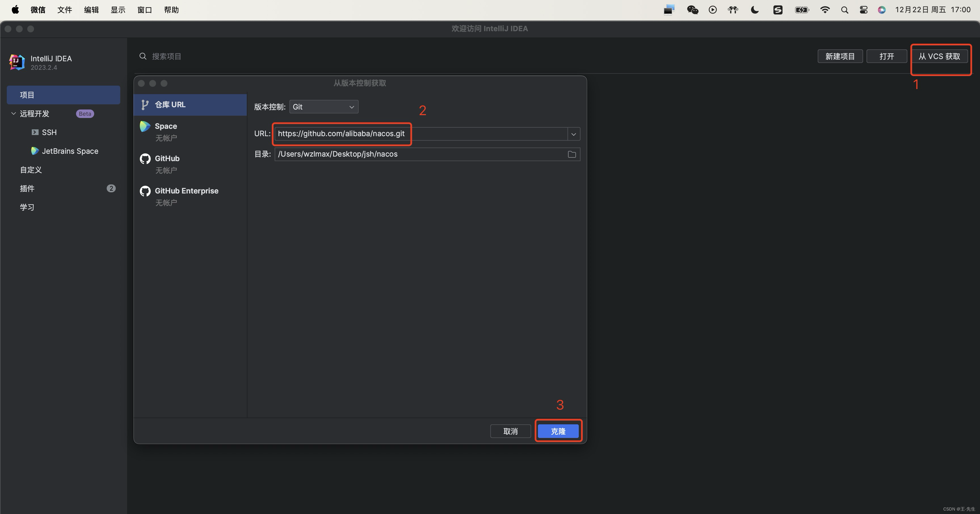Open the 编辑 menu
Screen dimensions: 980x514
[x=91, y=10]
